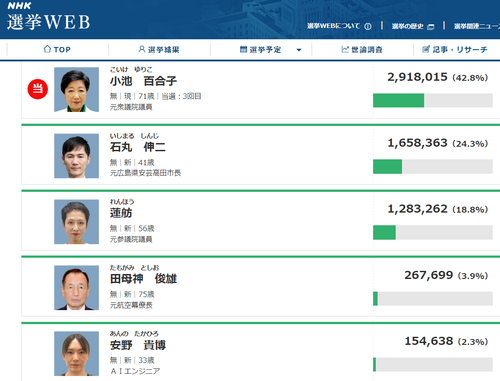Go to the TOP tab

(57, 49)
